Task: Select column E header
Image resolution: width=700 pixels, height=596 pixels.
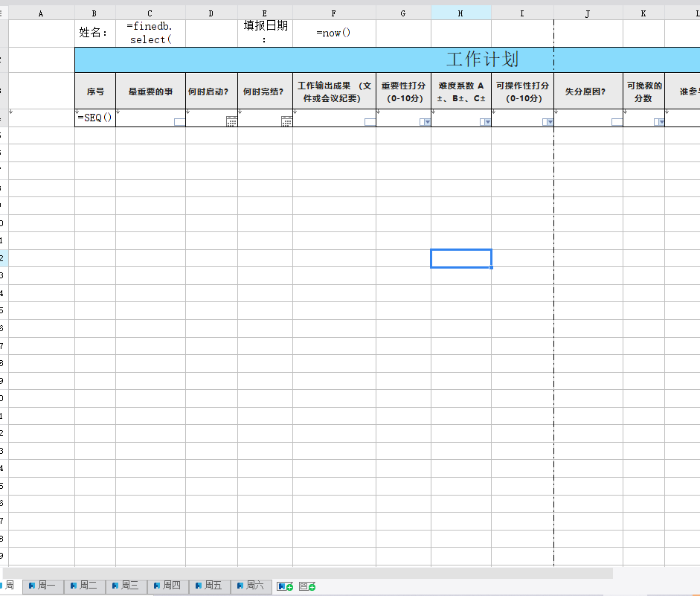Action: pyautogui.click(x=265, y=13)
